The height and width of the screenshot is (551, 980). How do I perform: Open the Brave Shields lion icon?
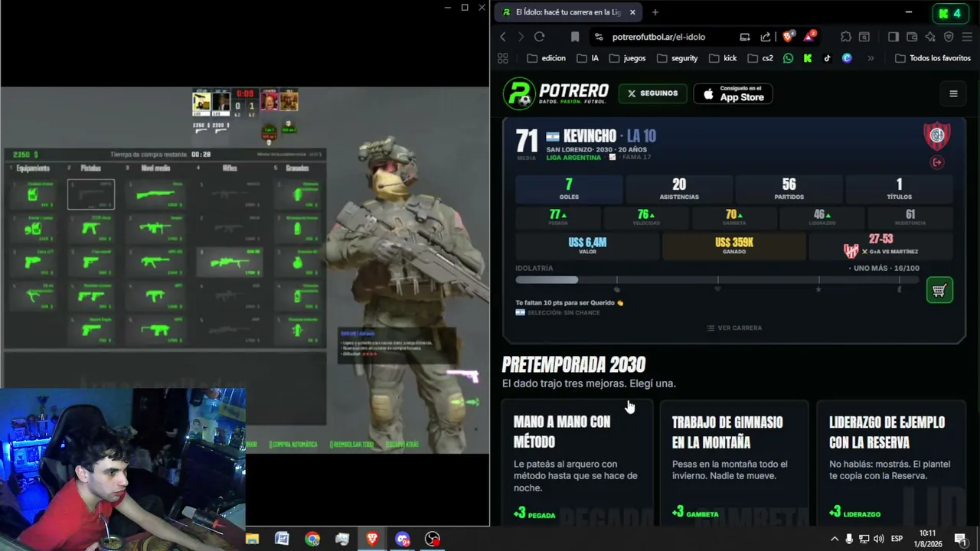(x=787, y=37)
